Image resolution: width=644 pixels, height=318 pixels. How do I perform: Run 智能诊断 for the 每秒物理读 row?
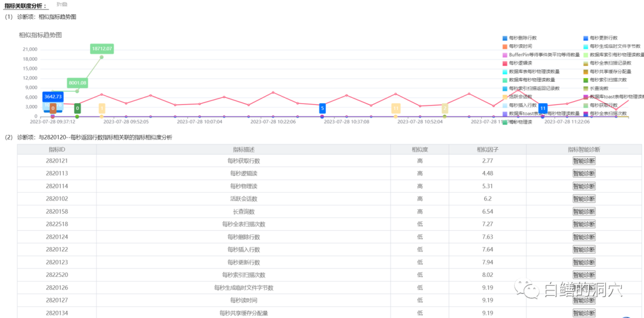[x=584, y=186]
